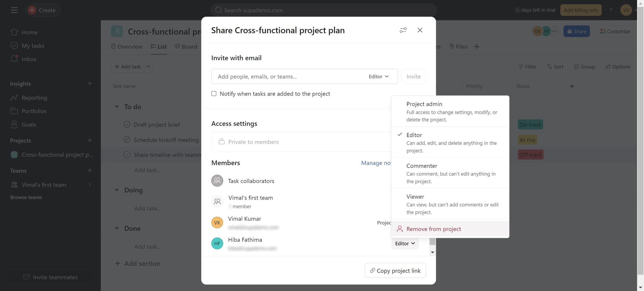This screenshot has width=644, height=291.
Task: Open Hiba Fathima's Editor role dropdown
Action: (x=405, y=244)
